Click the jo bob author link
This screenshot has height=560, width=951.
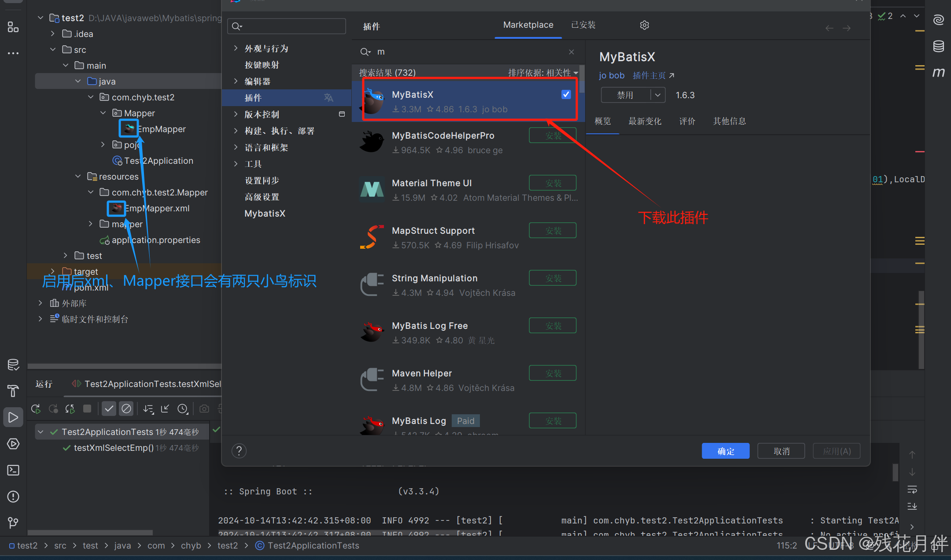612,75
